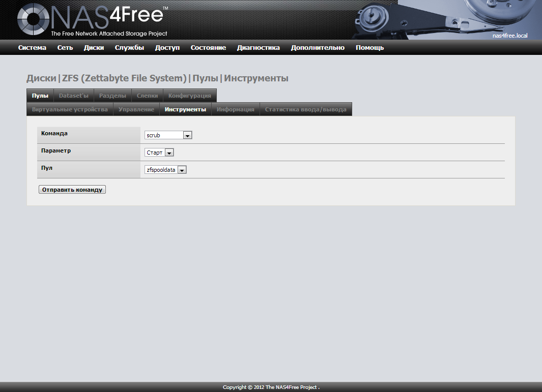
Task: Open the Состояние menu
Action: 208,48
